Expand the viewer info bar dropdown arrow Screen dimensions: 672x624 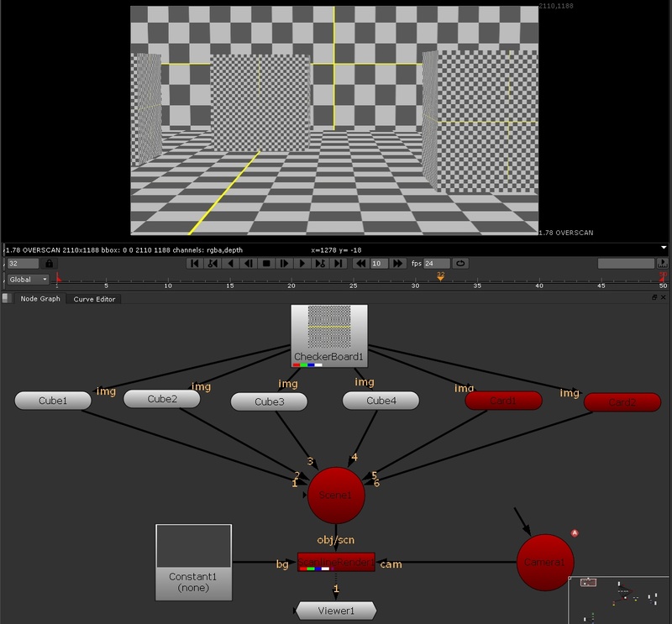(664, 249)
